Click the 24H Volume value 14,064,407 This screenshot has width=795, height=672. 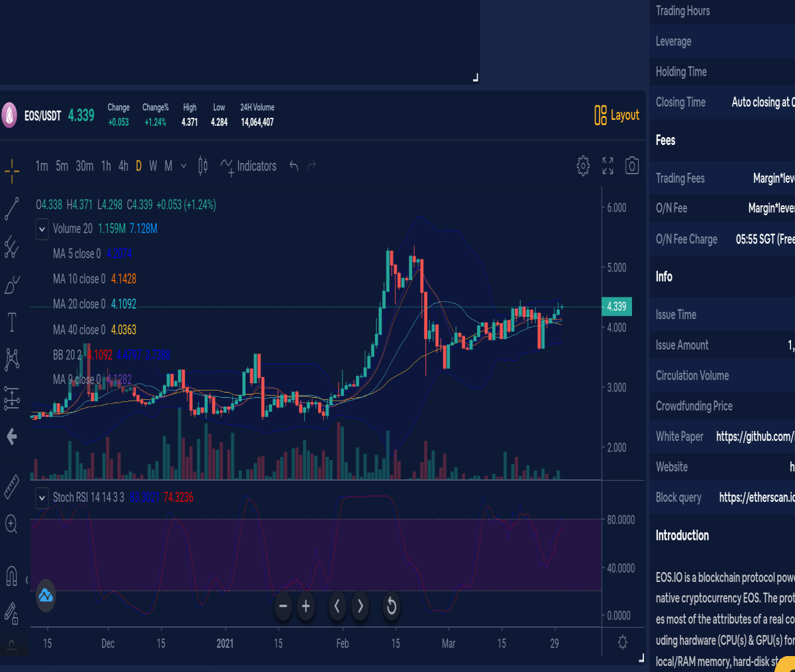tap(257, 122)
